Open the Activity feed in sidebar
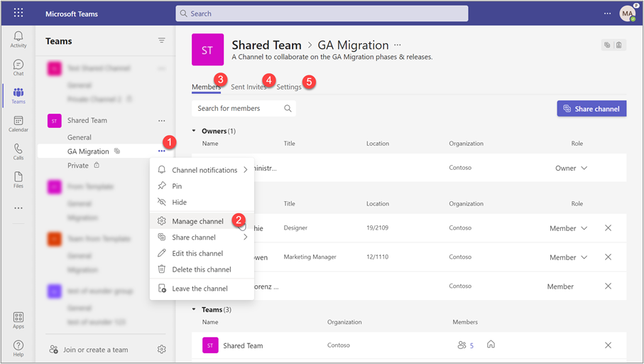The image size is (644, 364). [18, 39]
